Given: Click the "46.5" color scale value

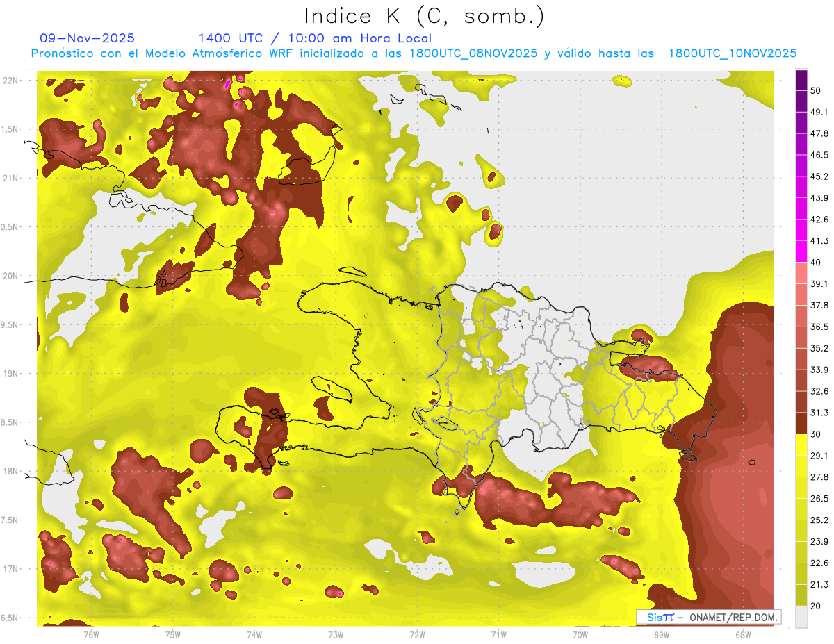Looking at the screenshot, I should click(x=819, y=155).
